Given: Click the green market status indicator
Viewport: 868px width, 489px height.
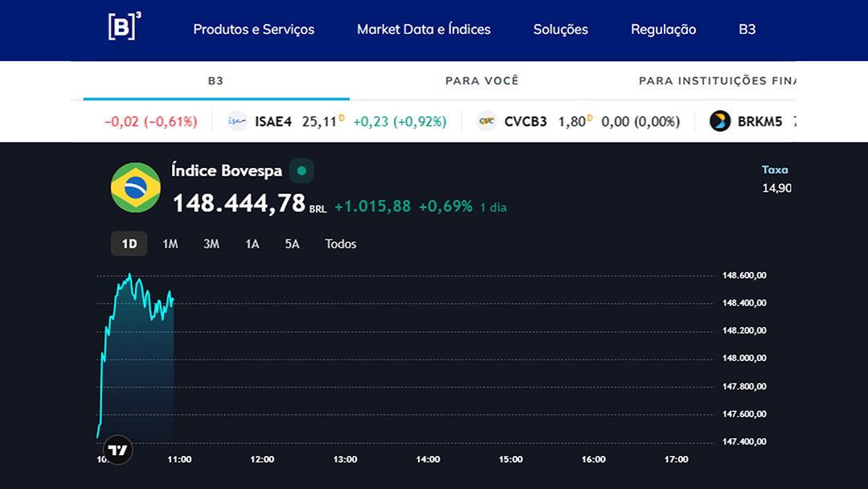Looking at the screenshot, I should [301, 171].
